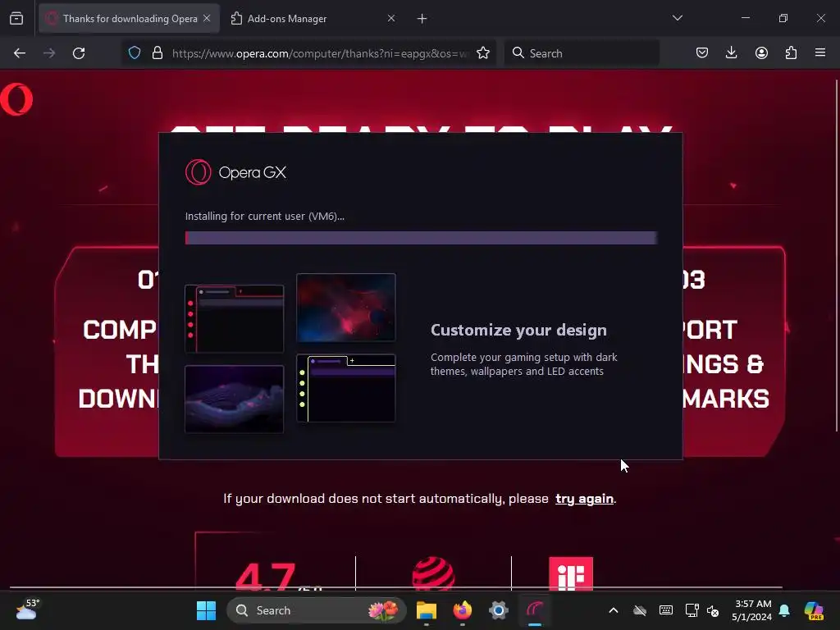Click the red dot award logo
Screen dimensions: 840x630
pyautogui.click(x=433, y=573)
